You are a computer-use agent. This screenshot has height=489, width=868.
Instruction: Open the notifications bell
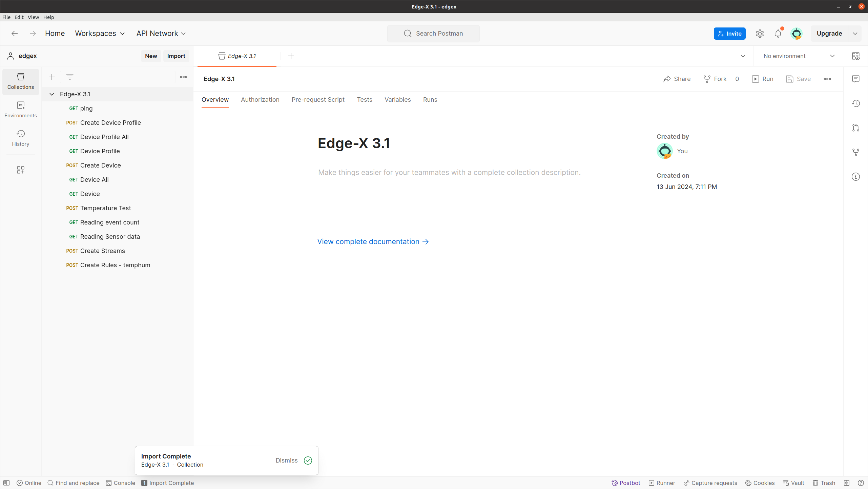(x=778, y=34)
